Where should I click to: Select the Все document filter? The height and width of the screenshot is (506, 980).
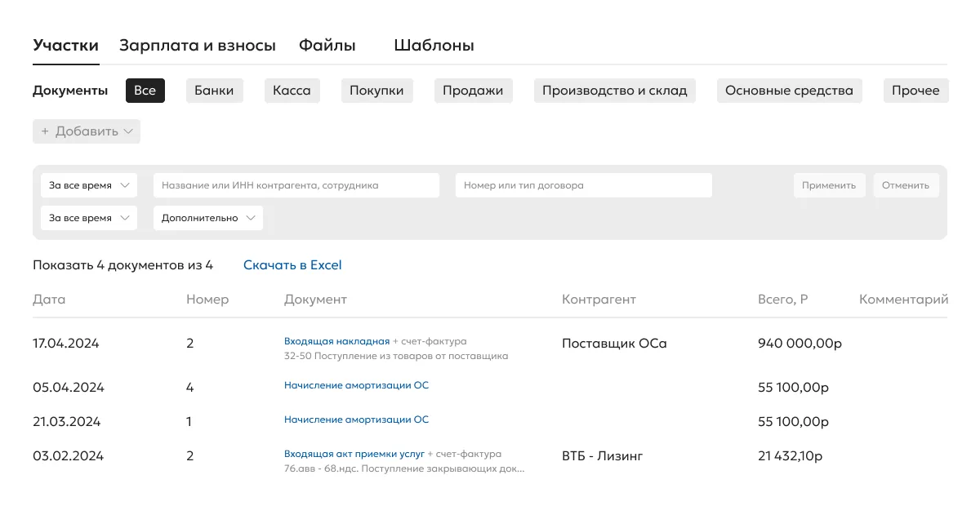click(x=145, y=91)
